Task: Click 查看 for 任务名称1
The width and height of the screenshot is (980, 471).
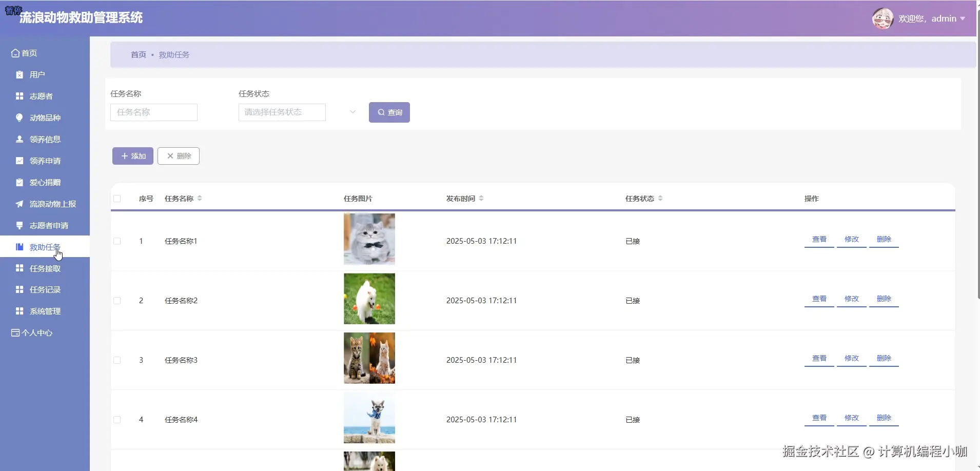Action: (x=819, y=240)
